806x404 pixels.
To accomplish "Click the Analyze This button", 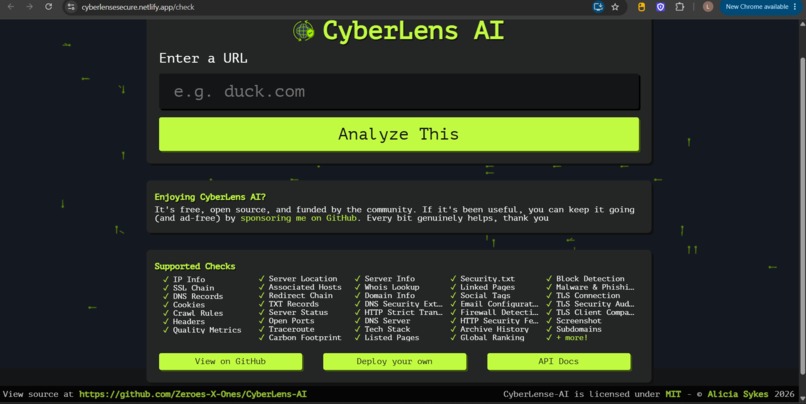I will pos(399,134).
